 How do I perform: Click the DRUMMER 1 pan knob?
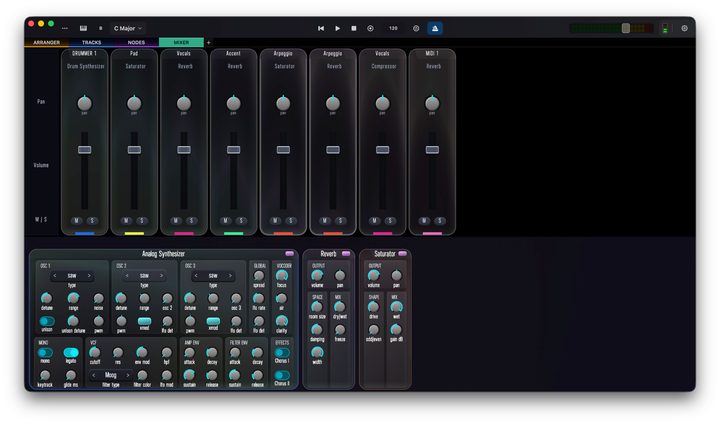point(84,103)
